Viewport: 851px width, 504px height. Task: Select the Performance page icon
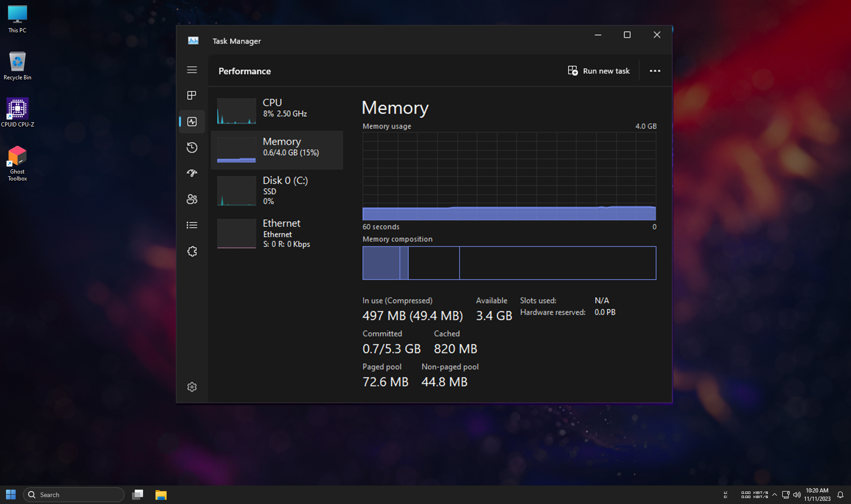point(192,121)
